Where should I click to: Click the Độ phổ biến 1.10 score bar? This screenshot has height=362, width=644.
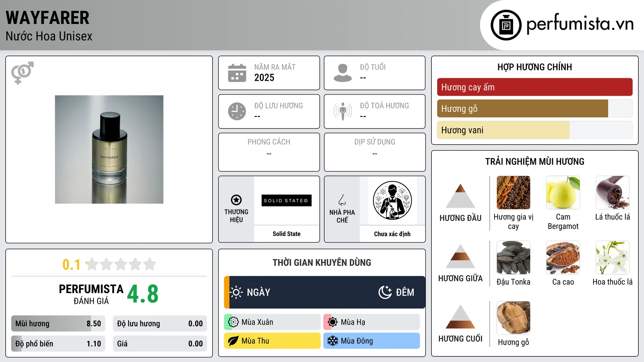(x=58, y=344)
